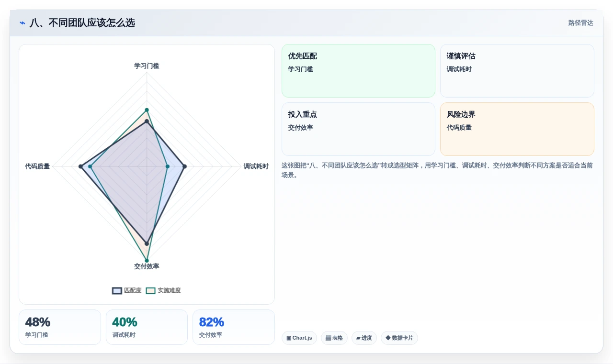Click the 48% 学习门槛 stat card
The width and height of the screenshot is (613, 364).
[x=60, y=327]
